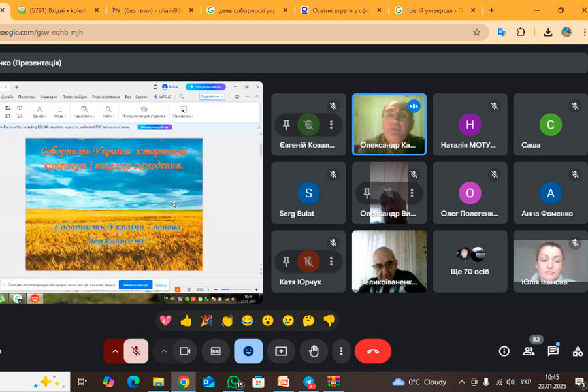The height and width of the screenshot is (392, 588).
Task: Unmute microphone in Meet controls
Action: point(136,351)
